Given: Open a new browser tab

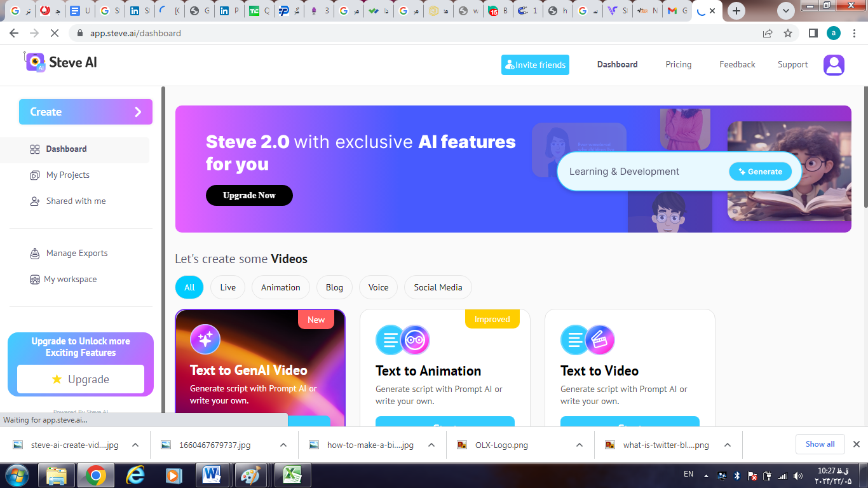Looking at the screenshot, I should pos(736,11).
